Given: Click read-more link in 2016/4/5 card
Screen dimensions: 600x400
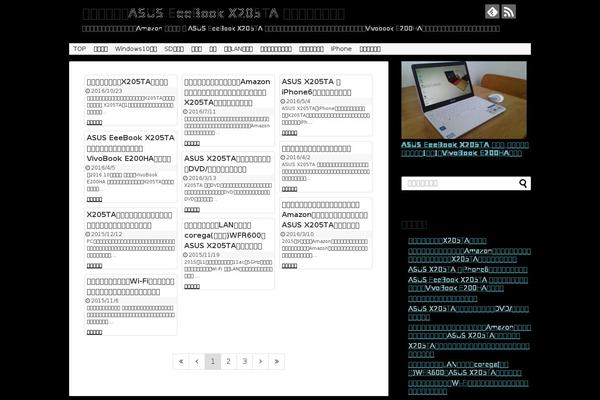Looking at the screenshot, I should [x=94, y=199].
